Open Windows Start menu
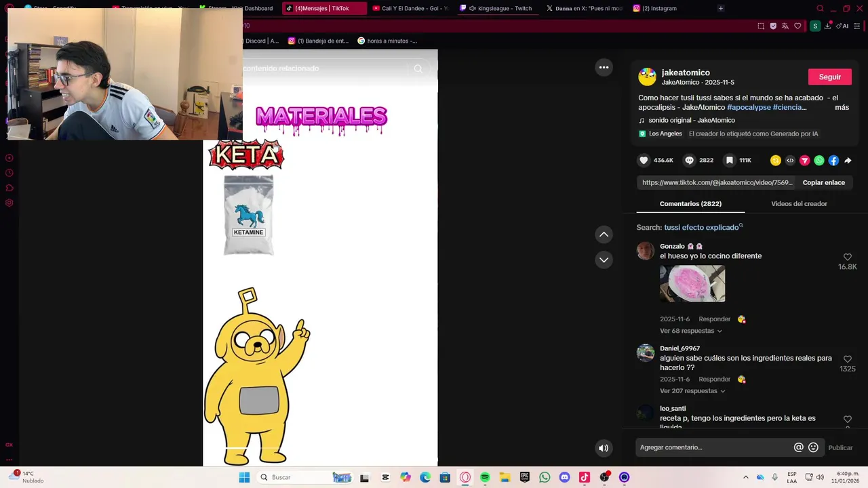The image size is (868, 488). (244, 477)
